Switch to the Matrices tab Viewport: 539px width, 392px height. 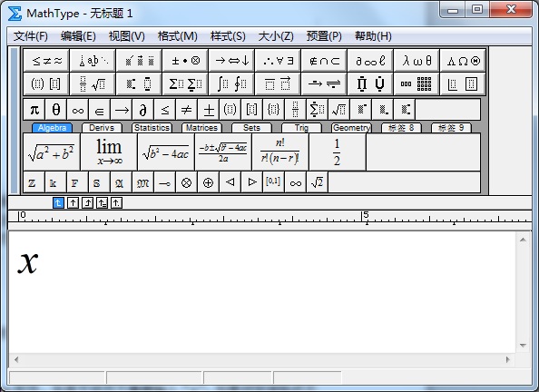[x=201, y=128]
